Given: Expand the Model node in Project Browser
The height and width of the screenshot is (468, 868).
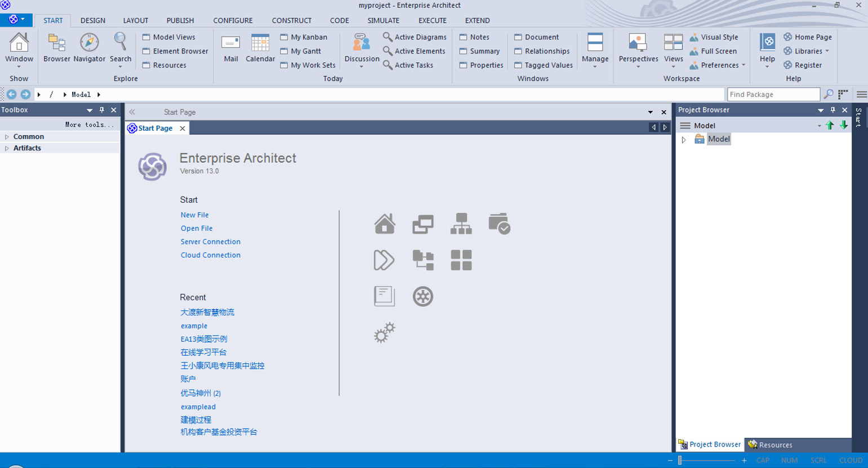Looking at the screenshot, I should click(684, 140).
